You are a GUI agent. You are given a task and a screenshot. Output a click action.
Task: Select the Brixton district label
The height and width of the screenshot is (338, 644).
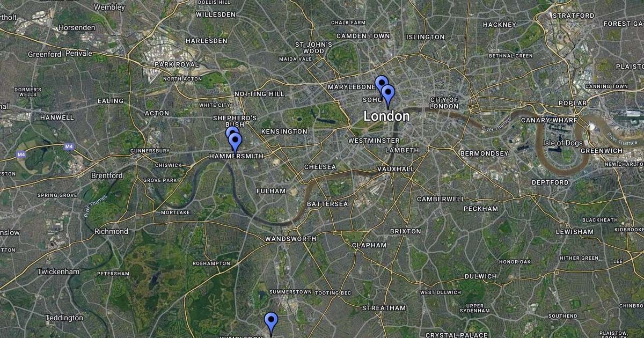pyautogui.click(x=406, y=231)
